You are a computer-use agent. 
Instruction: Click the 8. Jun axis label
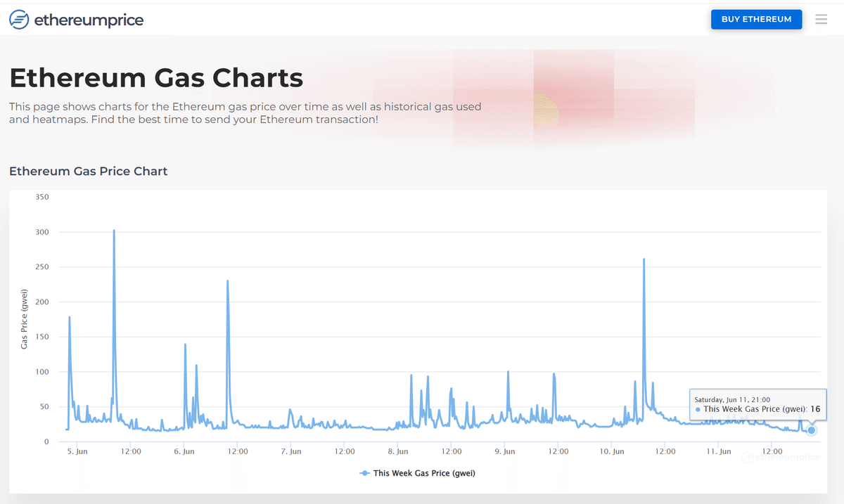[398, 451]
